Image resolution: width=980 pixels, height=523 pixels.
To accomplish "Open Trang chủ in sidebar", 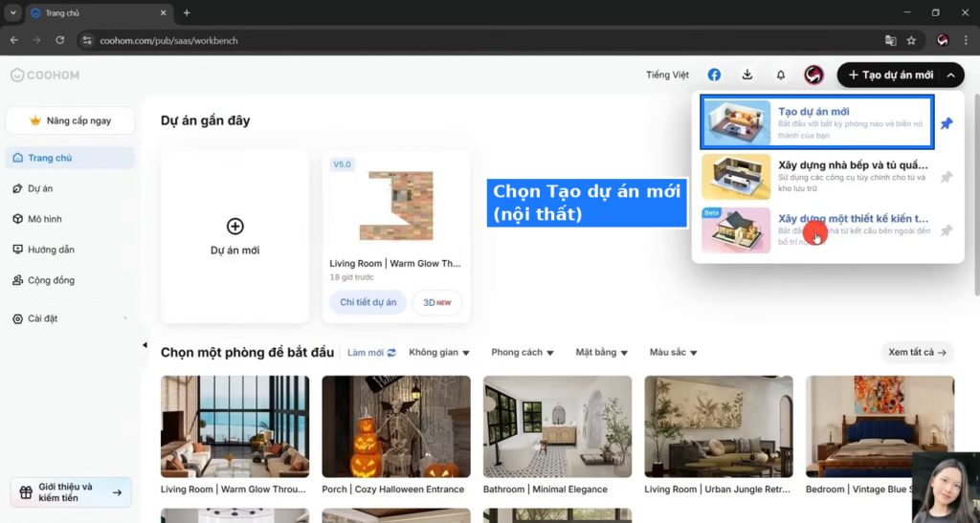I will pyautogui.click(x=70, y=158).
